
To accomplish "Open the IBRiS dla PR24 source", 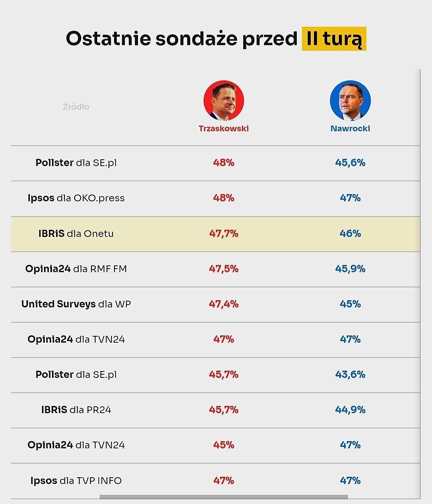I will coord(76,410).
